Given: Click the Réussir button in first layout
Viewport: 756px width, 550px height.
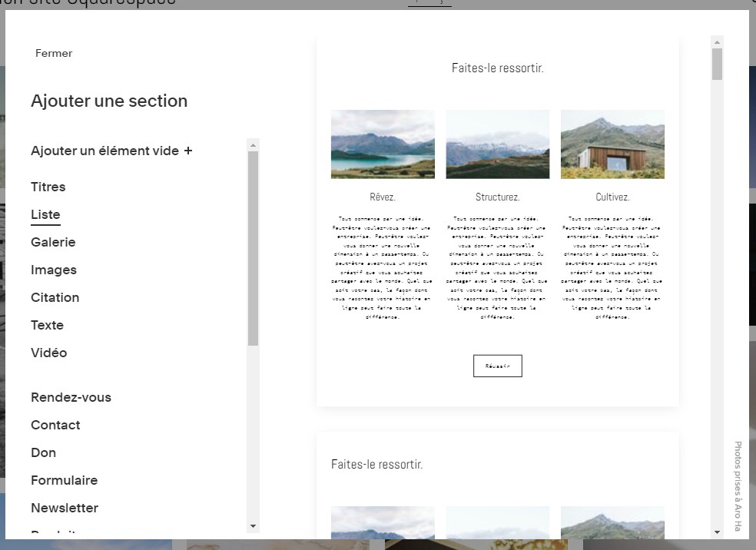Looking at the screenshot, I should tap(498, 366).
